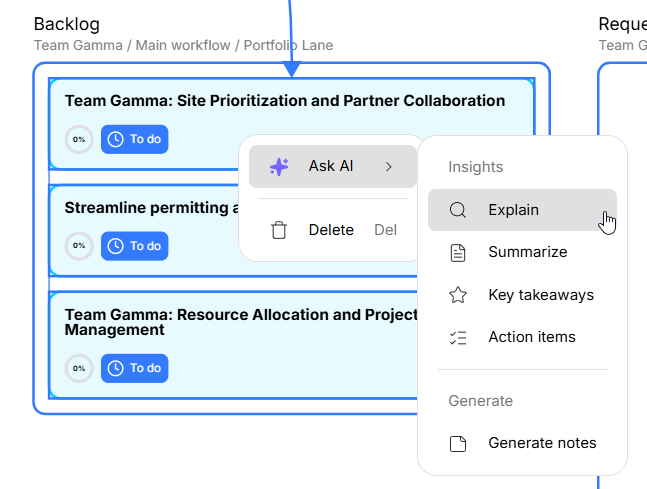The height and width of the screenshot is (489, 647).
Task: Open To do status on Site Prioritization card
Action: coord(134,139)
